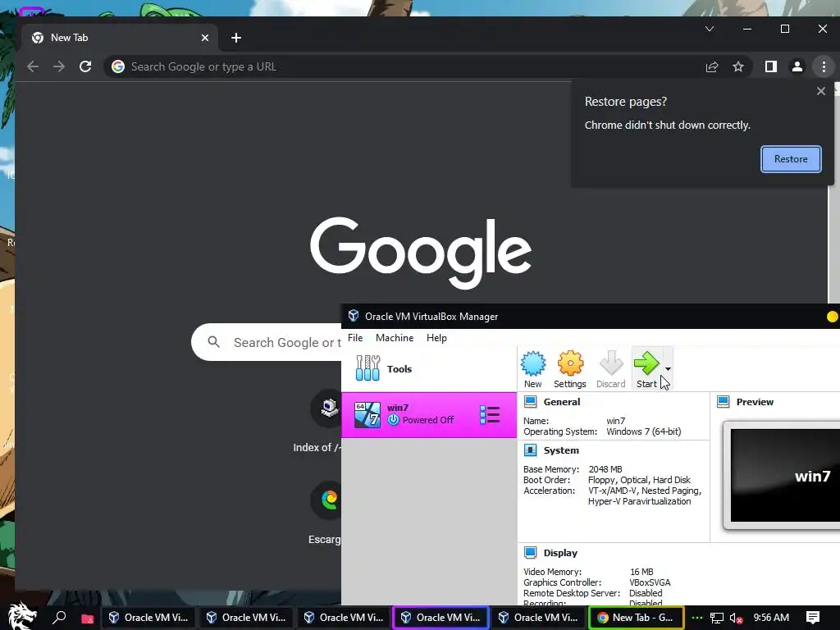Click the Preview section header
Screen dimensions: 840x630
click(x=755, y=402)
